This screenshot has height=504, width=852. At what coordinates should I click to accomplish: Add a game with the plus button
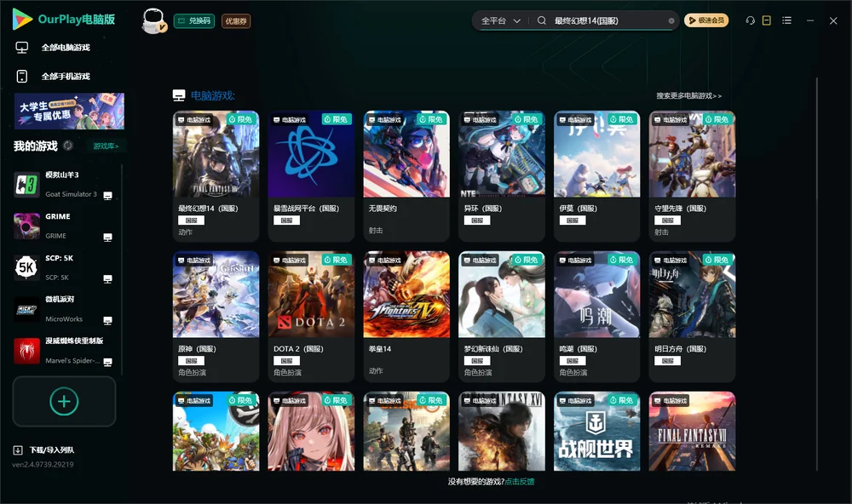(64, 401)
